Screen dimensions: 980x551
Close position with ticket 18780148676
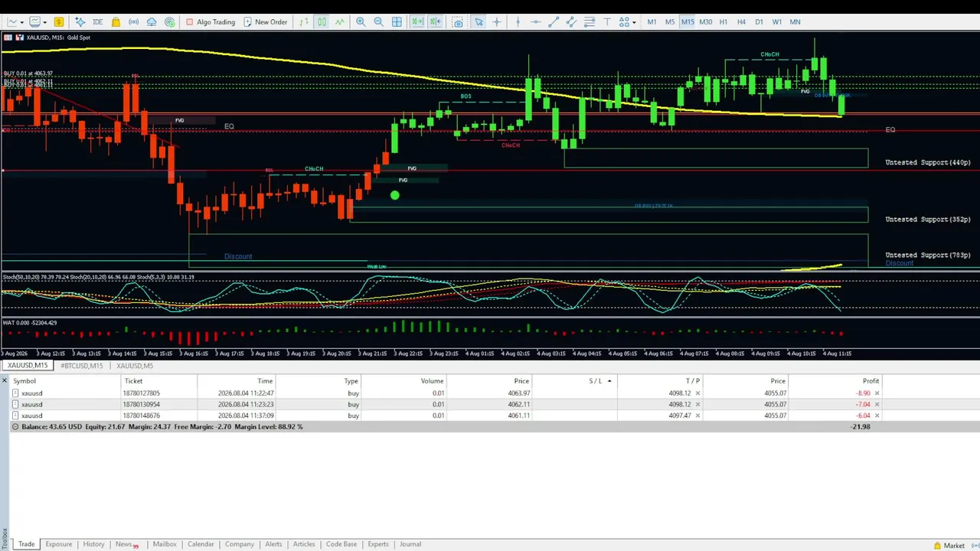point(877,416)
